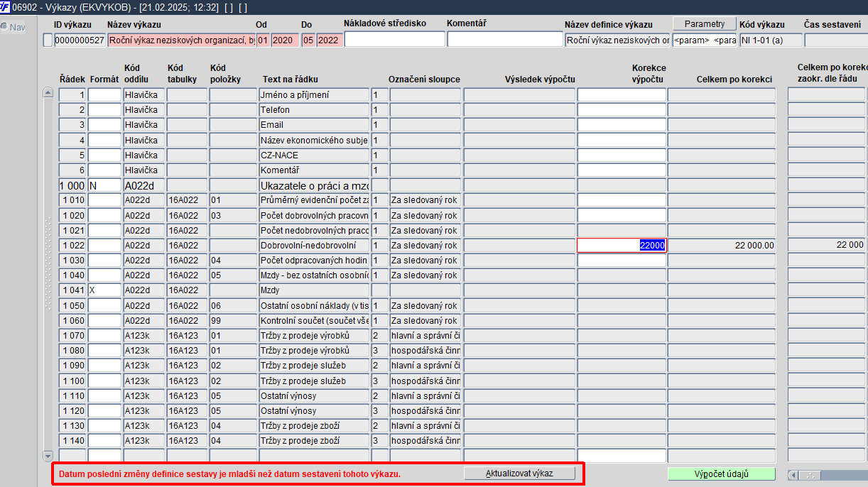Click the Do month field 05
The width and height of the screenshot is (868, 487).
(308, 40)
